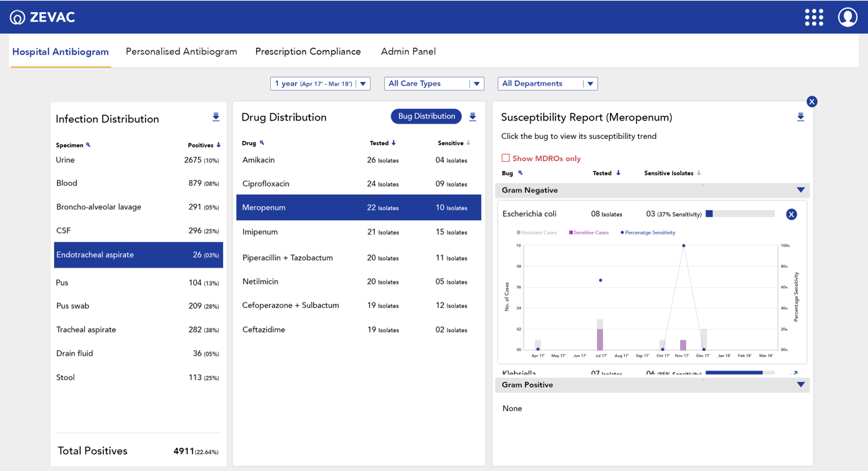Open the All Care Types dropdown
Viewport: 868px width, 471px height.
point(433,84)
